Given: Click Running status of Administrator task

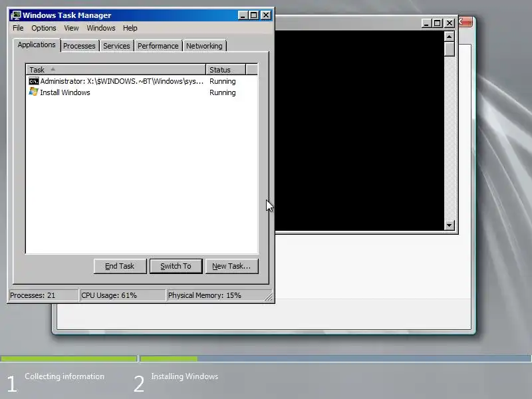Looking at the screenshot, I should coord(223,81).
